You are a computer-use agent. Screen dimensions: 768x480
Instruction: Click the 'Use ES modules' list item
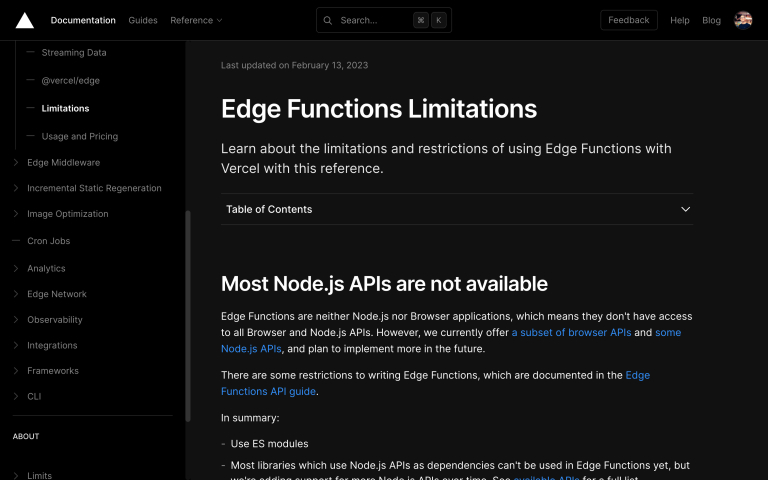(269, 444)
